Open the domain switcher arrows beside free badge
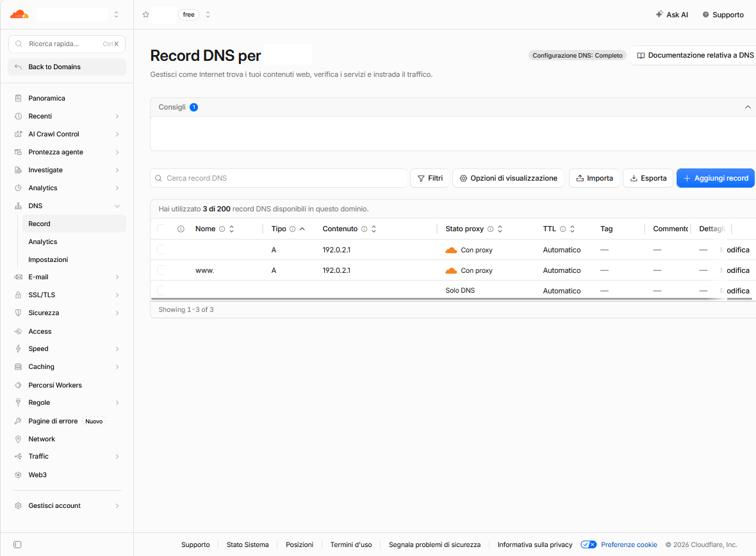This screenshot has width=756, height=556. [x=208, y=15]
